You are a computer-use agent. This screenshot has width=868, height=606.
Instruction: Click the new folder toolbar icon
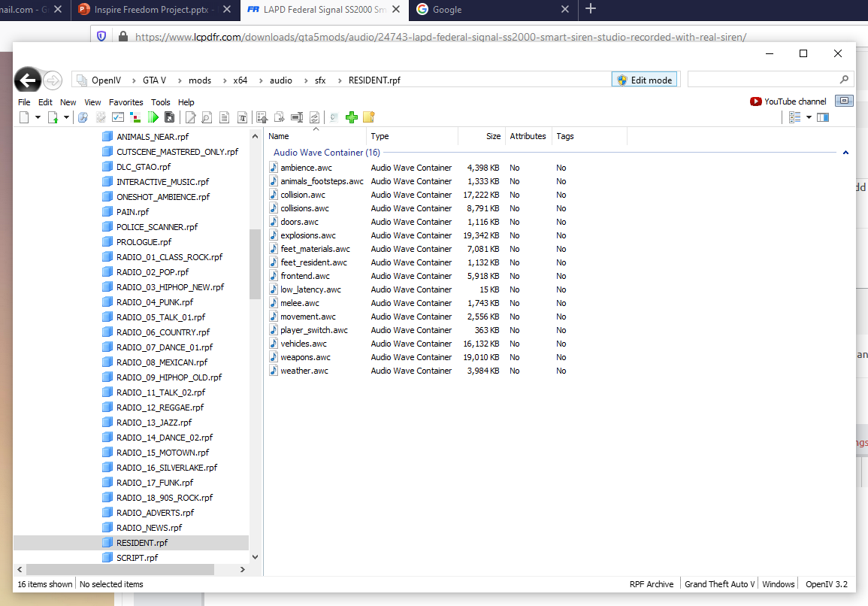(x=368, y=117)
